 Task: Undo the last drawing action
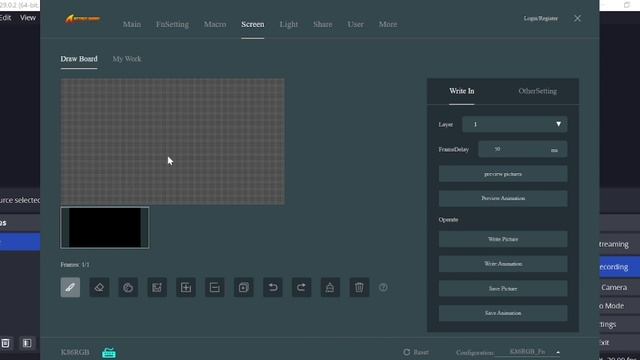[x=273, y=287]
